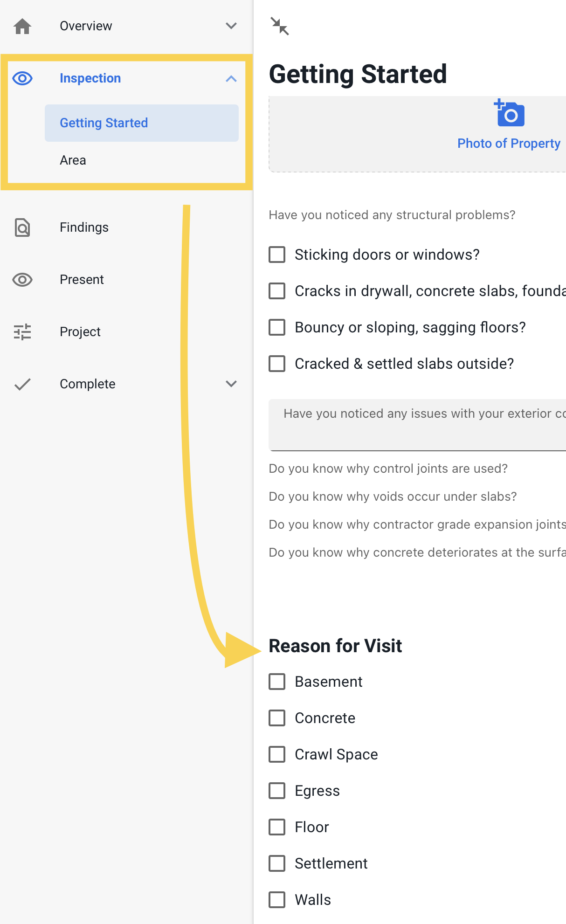The height and width of the screenshot is (924, 566).
Task: Expand the Complete section chevron
Action: (231, 384)
